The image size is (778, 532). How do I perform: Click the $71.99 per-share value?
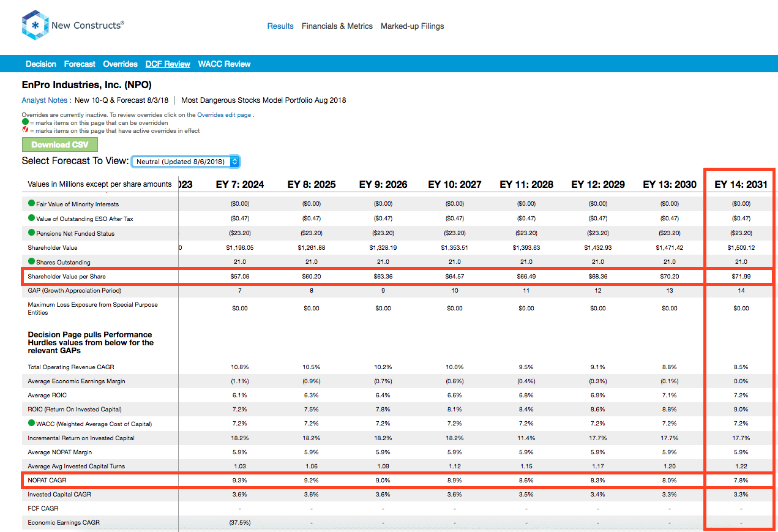(741, 277)
